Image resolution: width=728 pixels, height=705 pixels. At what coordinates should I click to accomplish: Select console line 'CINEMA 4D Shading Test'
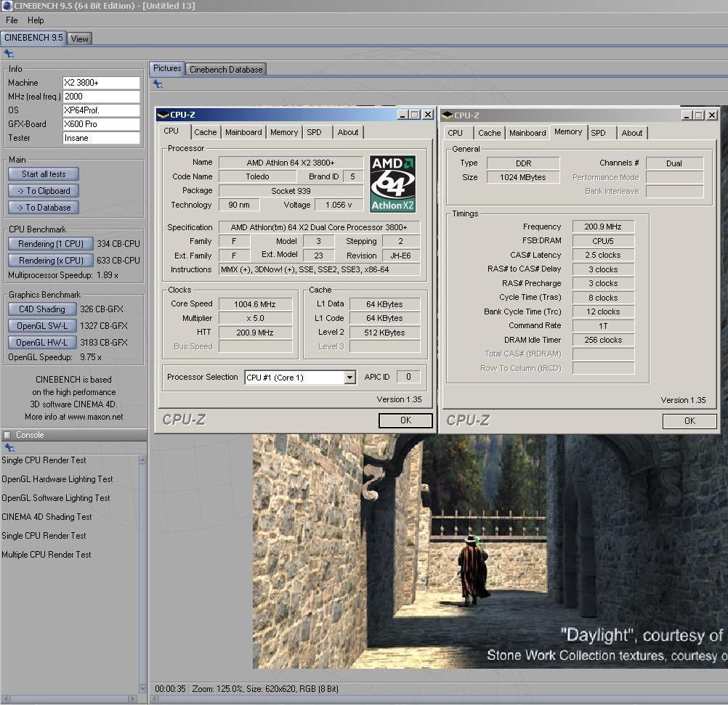point(47,517)
